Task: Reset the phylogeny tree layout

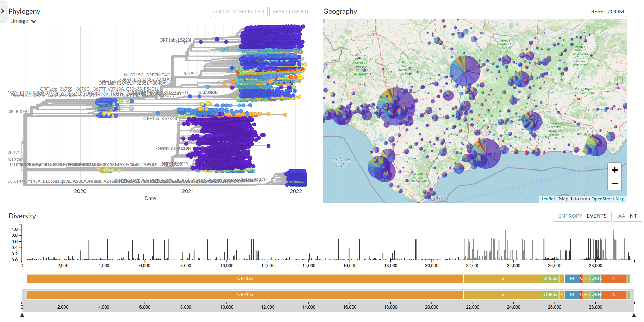Action: point(290,12)
